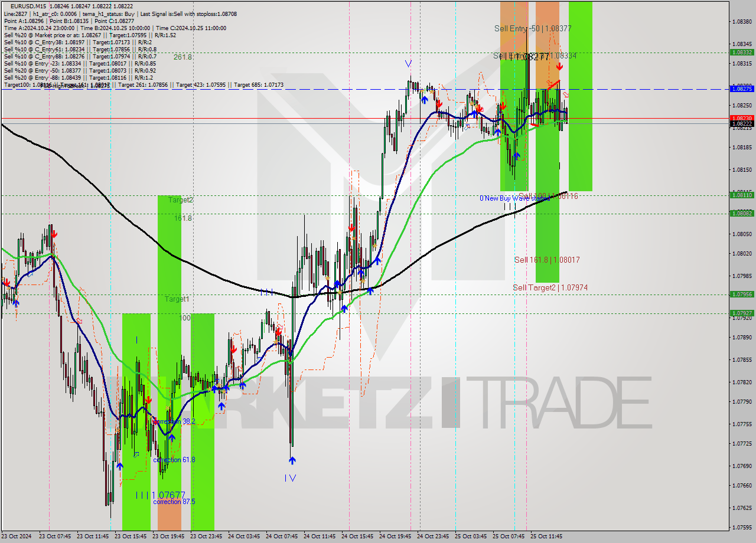Click the green 1.08110 price tag

(742, 195)
